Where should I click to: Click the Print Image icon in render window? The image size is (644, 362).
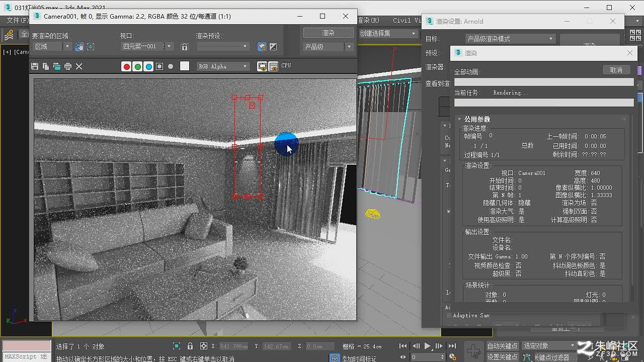(x=68, y=66)
